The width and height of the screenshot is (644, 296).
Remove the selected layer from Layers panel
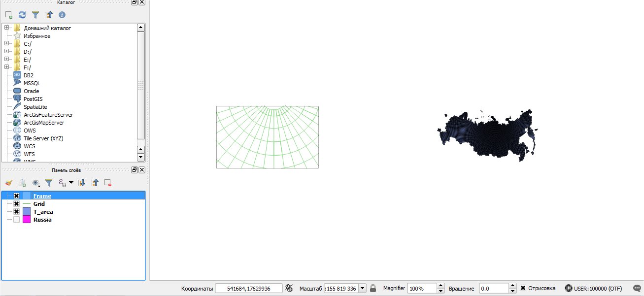coord(108,183)
